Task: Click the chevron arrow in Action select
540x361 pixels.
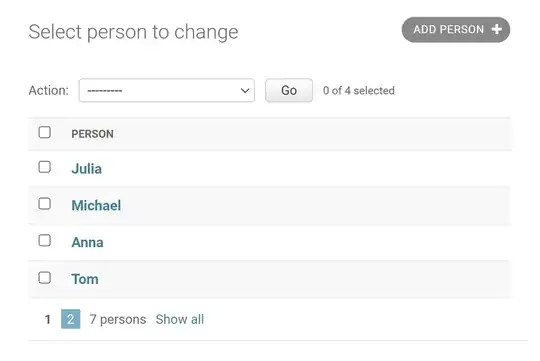Action: [x=245, y=91]
